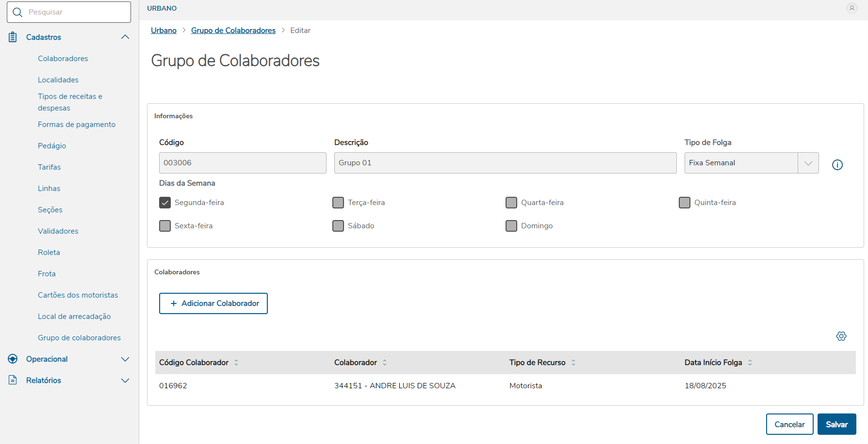The image size is (868, 444).
Task: Expand the Operacional menu section
Action: pyautogui.click(x=125, y=359)
